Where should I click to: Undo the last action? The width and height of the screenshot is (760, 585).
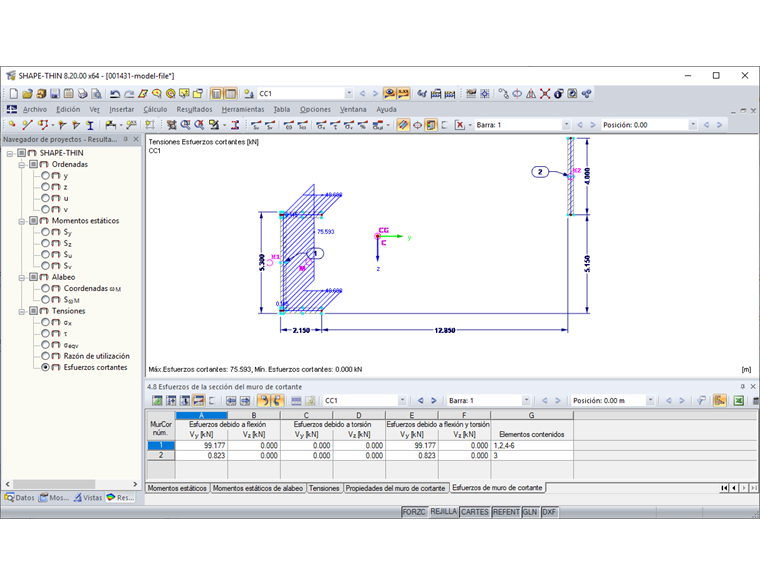tap(115, 94)
